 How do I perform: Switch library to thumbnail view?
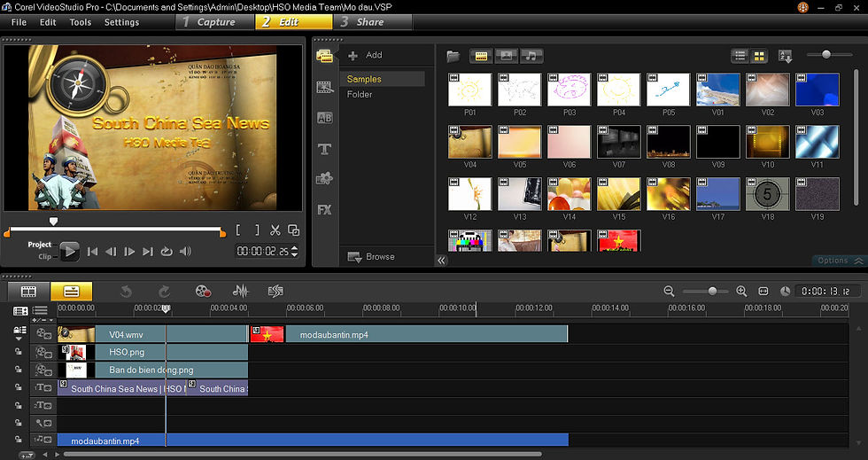click(759, 56)
